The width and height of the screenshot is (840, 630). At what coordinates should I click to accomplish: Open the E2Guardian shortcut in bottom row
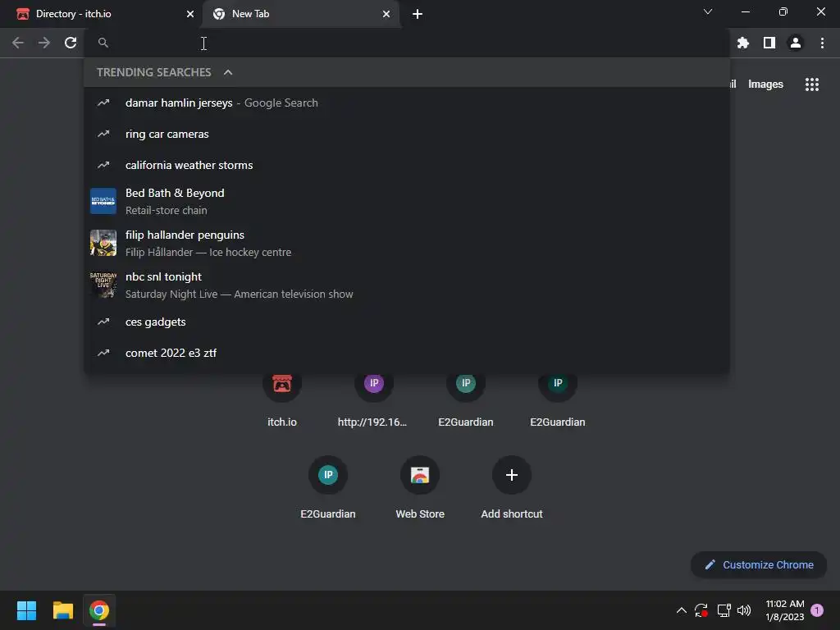coord(328,487)
